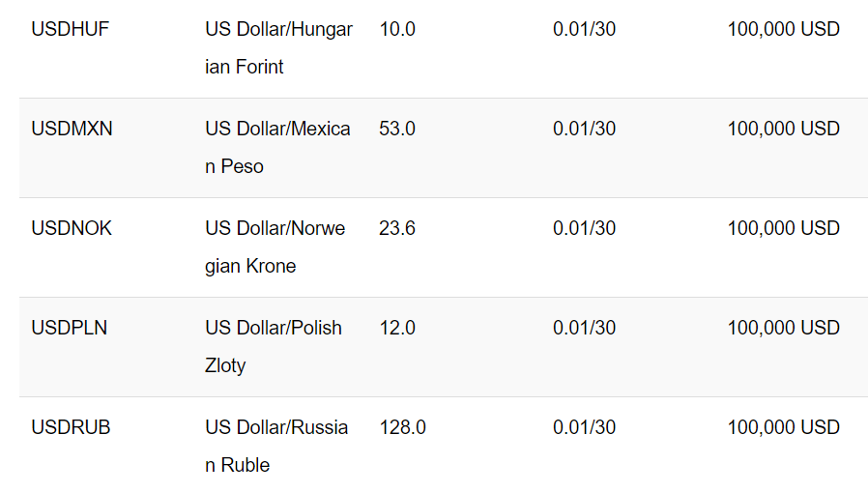Click the USDPLN symbol cell
This screenshot has height=493, width=868.
coord(70,328)
